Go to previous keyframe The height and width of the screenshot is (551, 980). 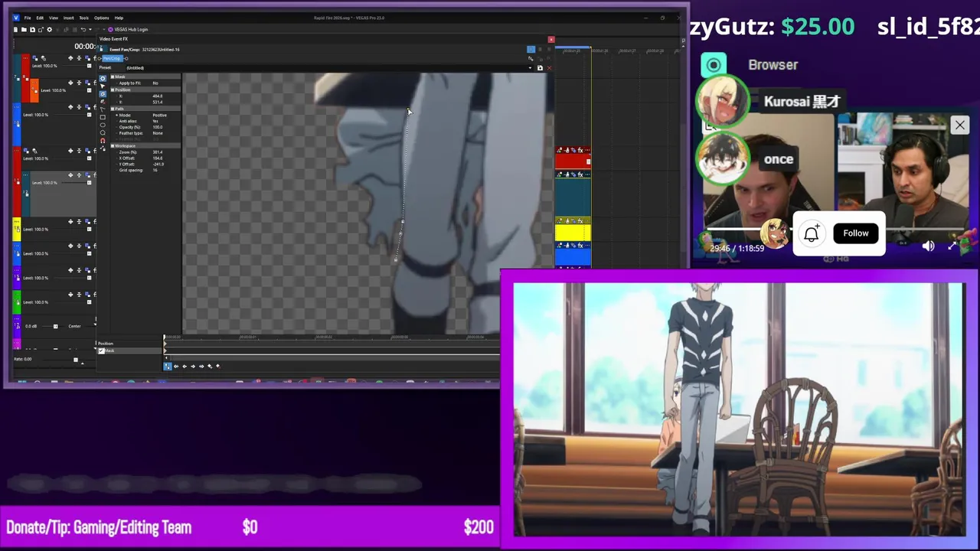click(x=185, y=367)
